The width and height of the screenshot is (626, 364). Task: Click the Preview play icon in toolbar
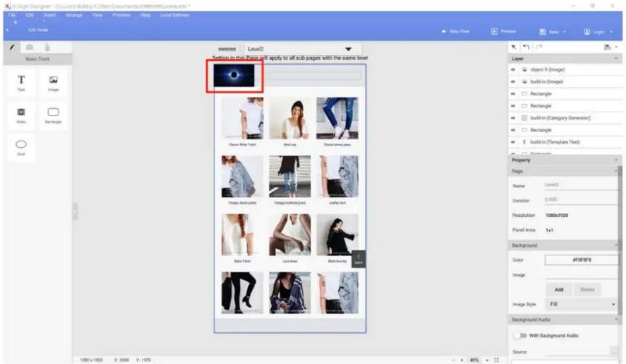(x=495, y=32)
